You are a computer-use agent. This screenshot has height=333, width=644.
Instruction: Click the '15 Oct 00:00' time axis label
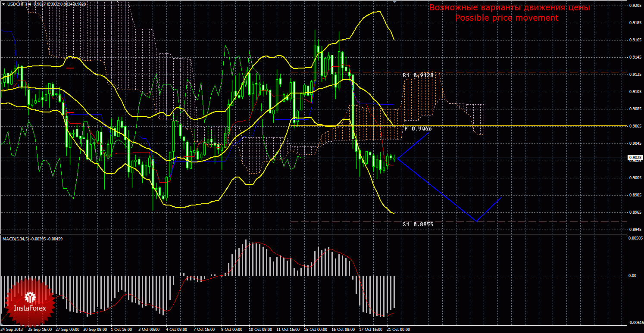point(316,330)
